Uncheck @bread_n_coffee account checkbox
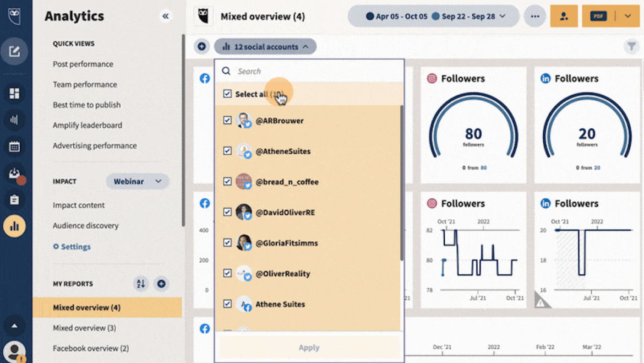This screenshot has height=363, width=644. click(227, 181)
